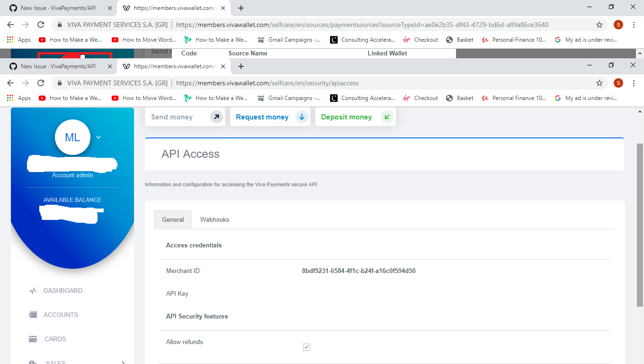Switch to the Webhooks tab
The width and height of the screenshot is (644, 364).
point(214,219)
